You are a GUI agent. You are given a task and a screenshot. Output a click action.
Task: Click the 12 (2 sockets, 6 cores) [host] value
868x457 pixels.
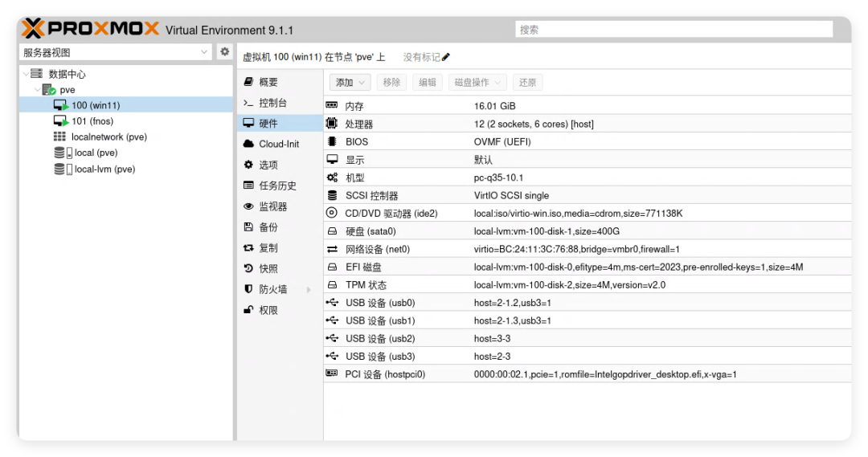click(x=534, y=124)
